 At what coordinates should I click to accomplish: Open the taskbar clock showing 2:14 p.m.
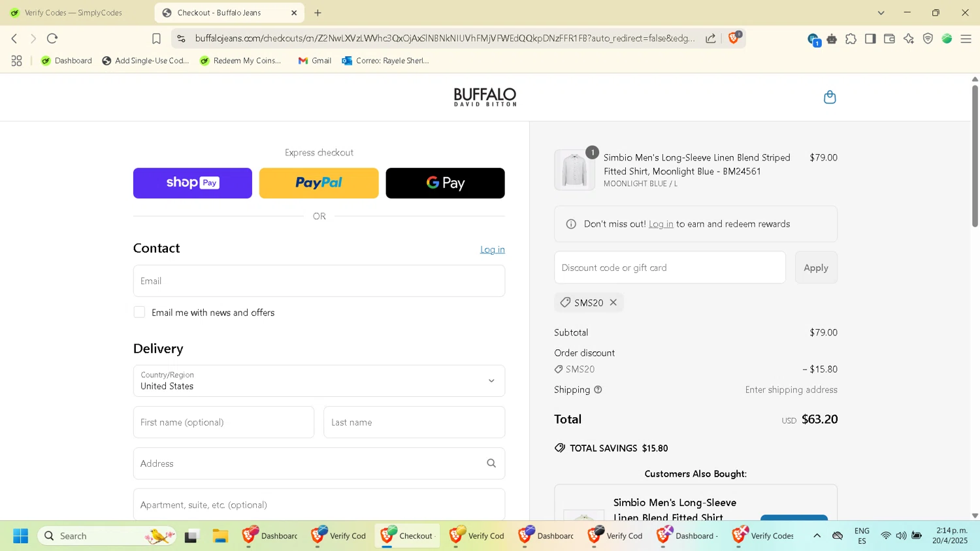(951, 535)
